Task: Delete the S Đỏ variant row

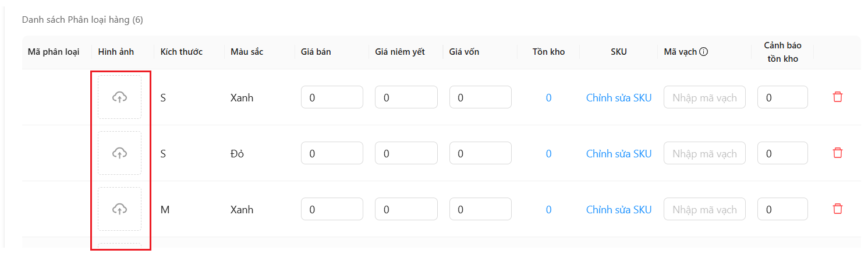Action: tap(838, 153)
